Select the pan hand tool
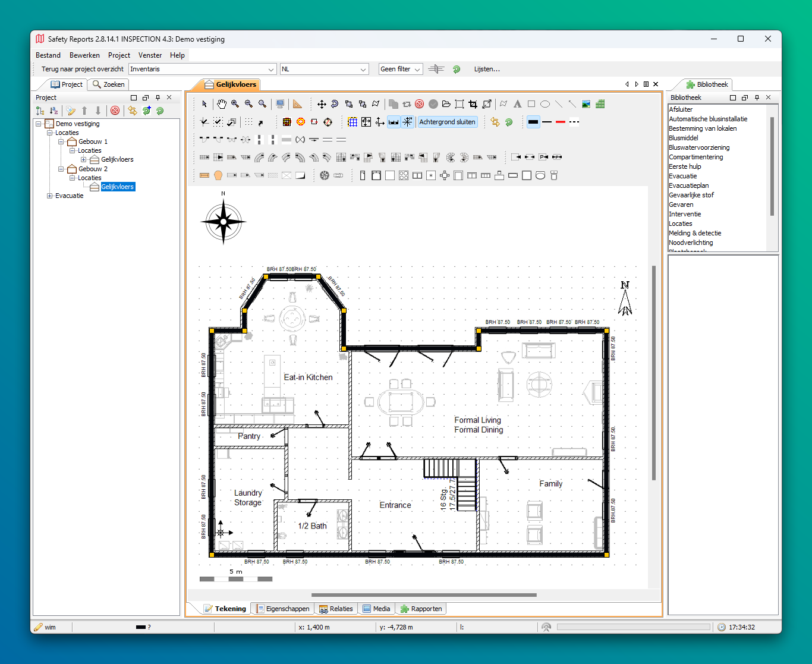The image size is (812, 664). coord(222,104)
